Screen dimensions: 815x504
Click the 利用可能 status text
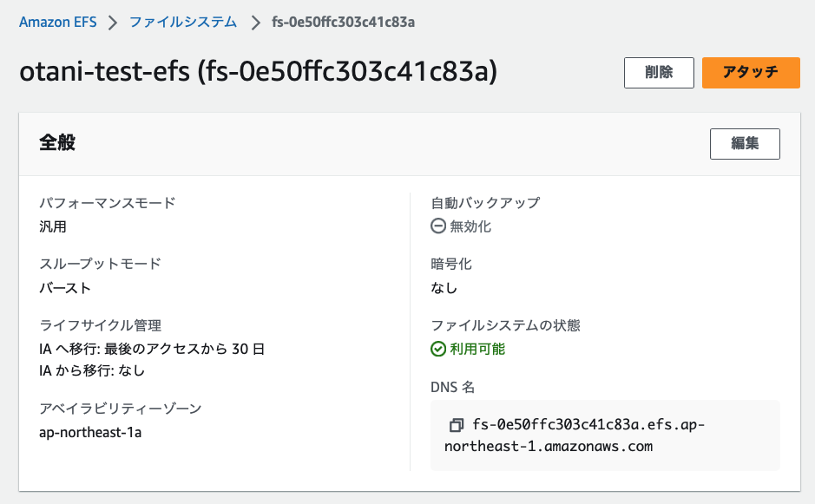477,350
